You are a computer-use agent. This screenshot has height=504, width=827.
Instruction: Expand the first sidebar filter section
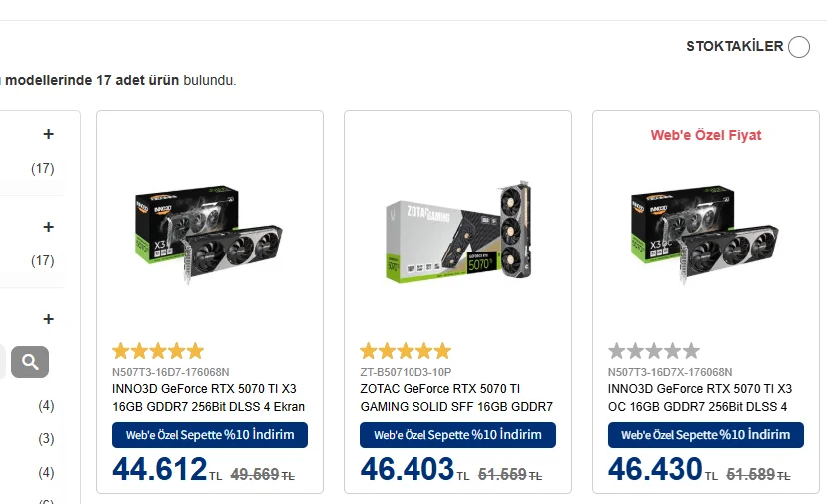[x=48, y=134]
